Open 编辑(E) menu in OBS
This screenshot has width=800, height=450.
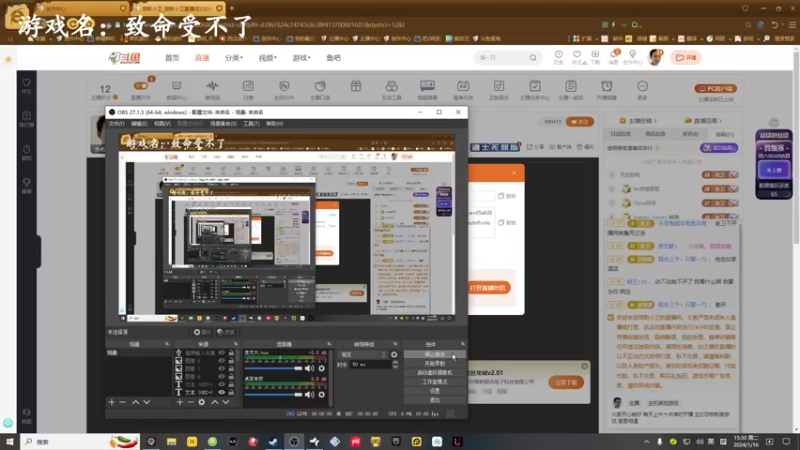pyautogui.click(x=139, y=123)
